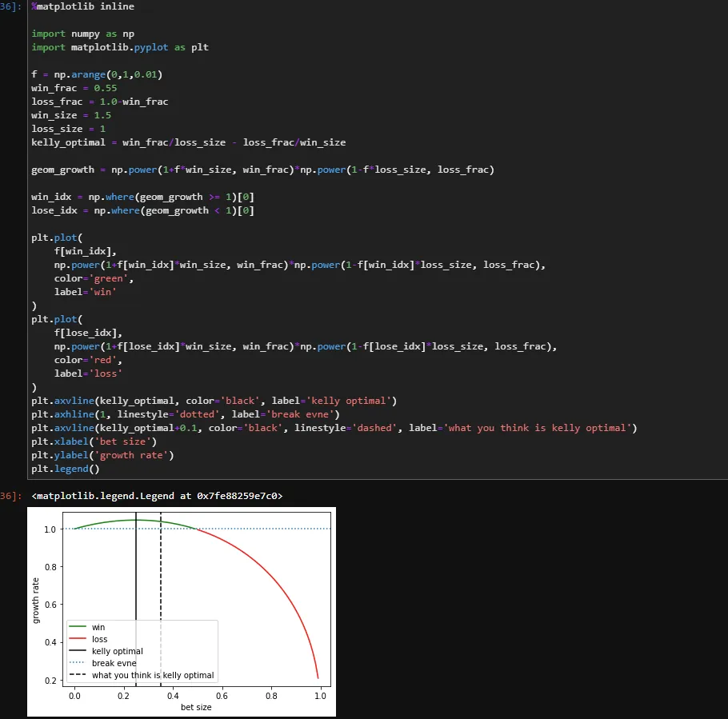Click the 'win_size = 1.5' assignment
728x719 pixels.
pyautogui.click(x=71, y=115)
